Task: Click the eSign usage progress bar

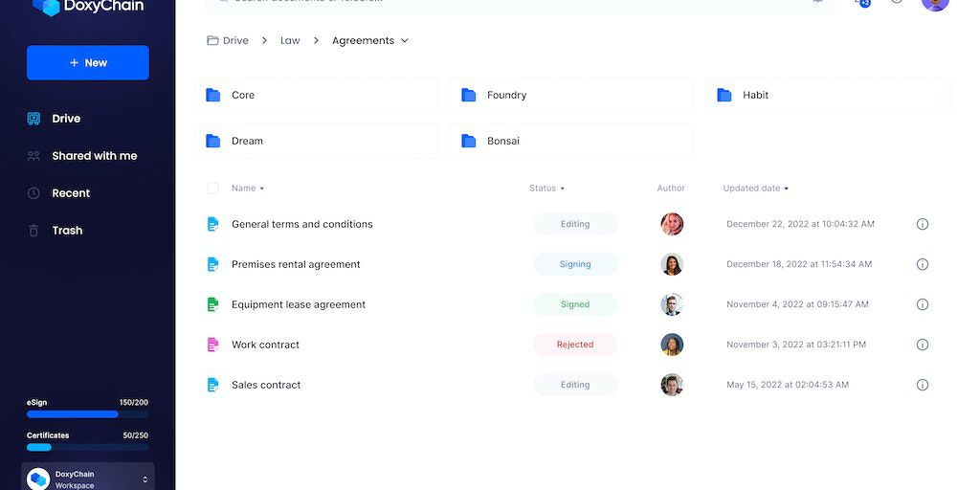Action: pyautogui.click(x=87, y=414)
